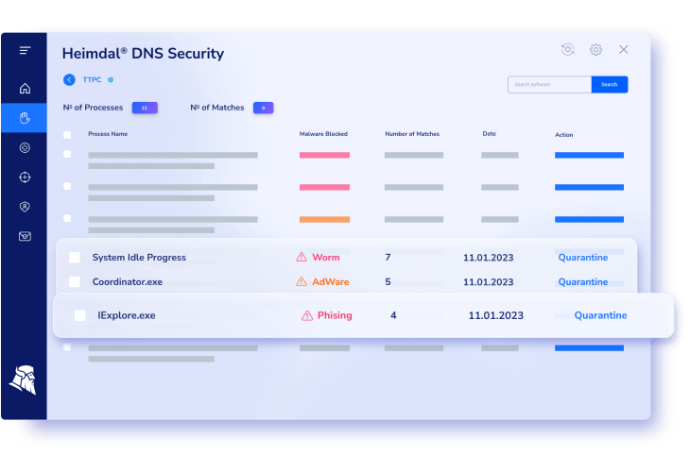Click the AdWare malware label
Image resolution: width=690 pixels, height=472 pixels.
click(x=330, y=282)
